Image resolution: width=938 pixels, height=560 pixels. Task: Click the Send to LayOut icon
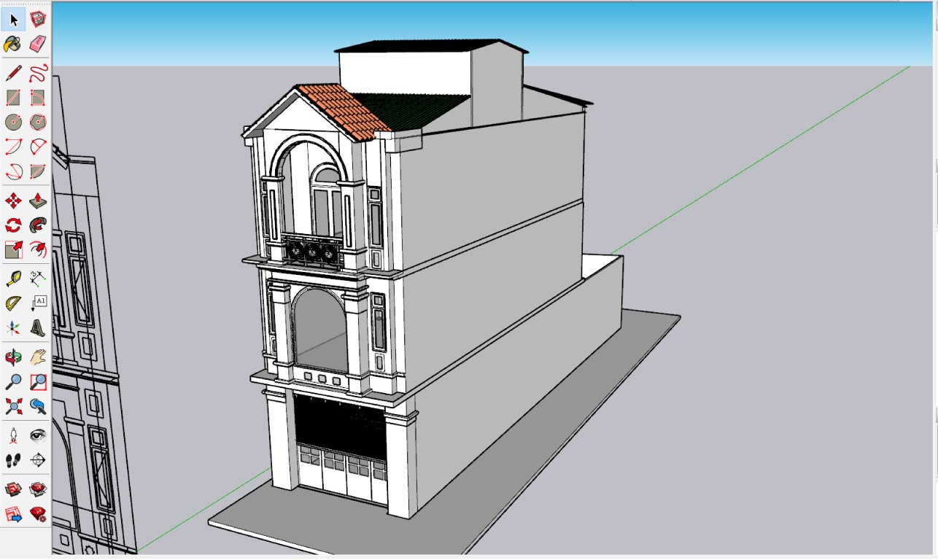13,513
